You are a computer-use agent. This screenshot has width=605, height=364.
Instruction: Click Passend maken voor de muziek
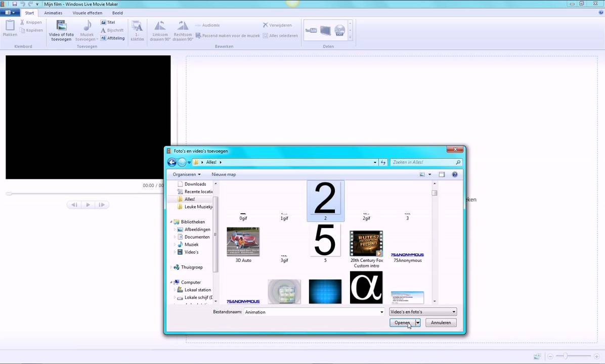(x=228, y=35)
